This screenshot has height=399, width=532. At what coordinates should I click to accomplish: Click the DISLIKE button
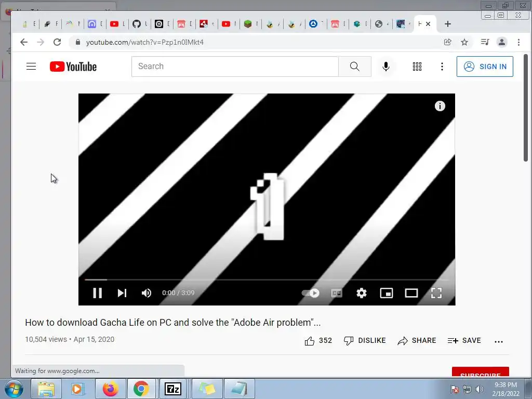364,341
